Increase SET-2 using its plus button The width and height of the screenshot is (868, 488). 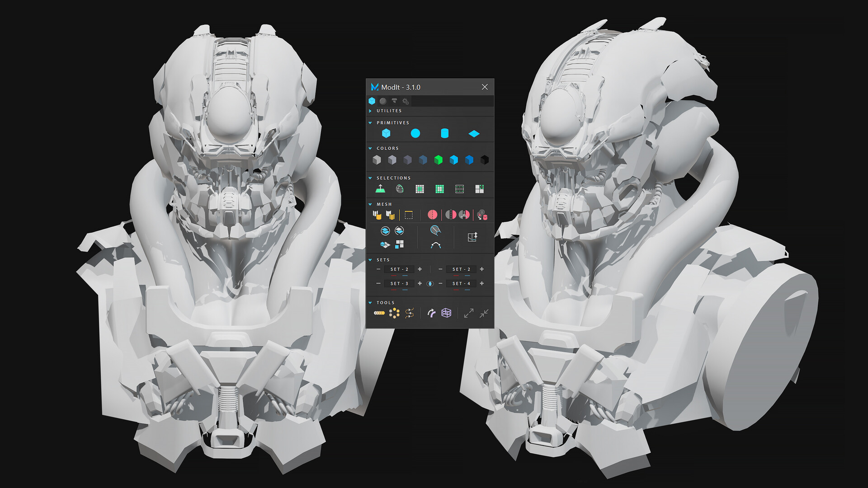[x=420, y=269]
